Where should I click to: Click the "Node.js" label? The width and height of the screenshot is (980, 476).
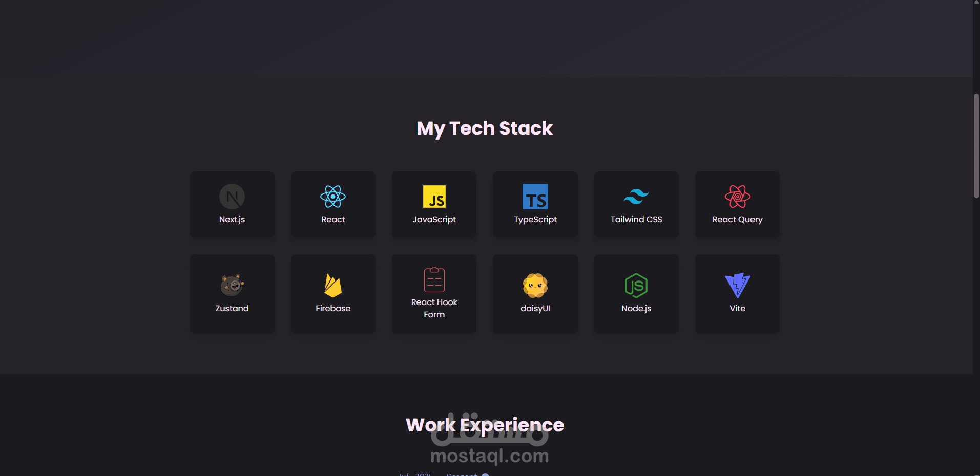(x=636, y=308)
